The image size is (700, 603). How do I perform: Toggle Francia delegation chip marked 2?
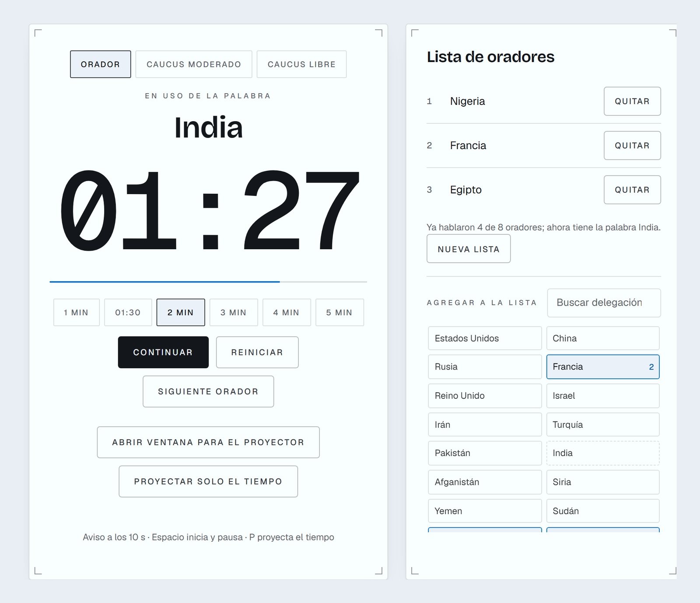coord(603,366)
